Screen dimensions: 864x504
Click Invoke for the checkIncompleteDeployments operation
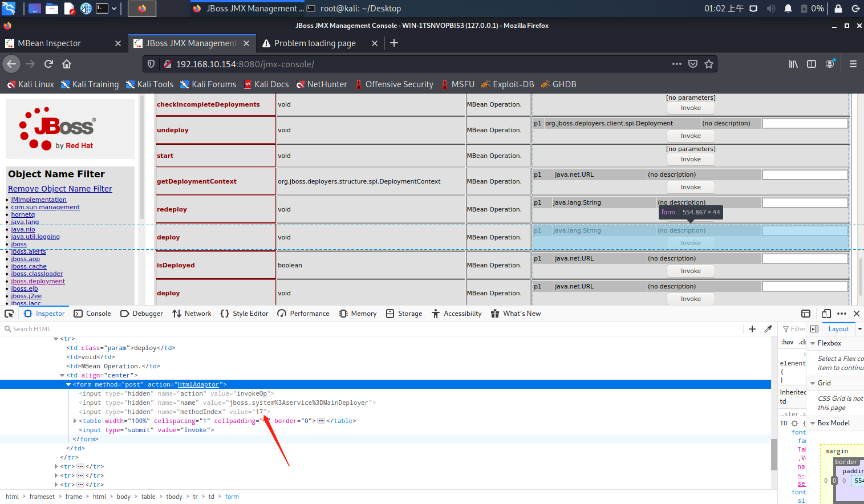pos(691,108)
